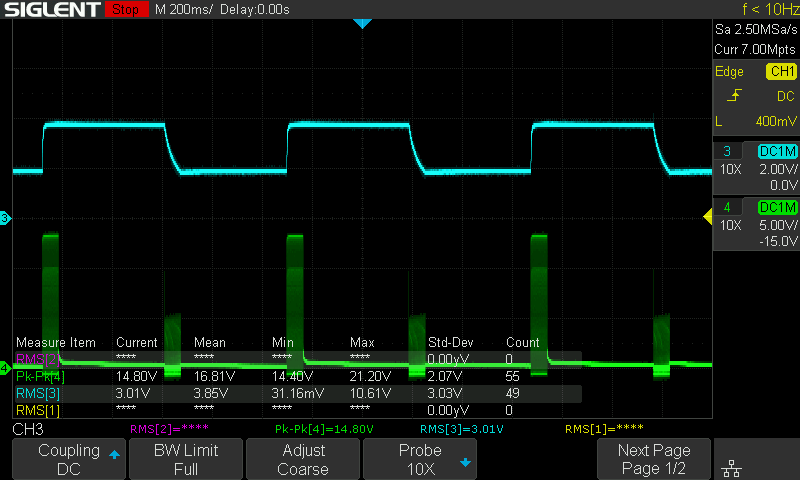Click the trigger level 400mV value
The height and width of the screenshot is (480, 800).
pyautogui.click(x=776, y=121)
